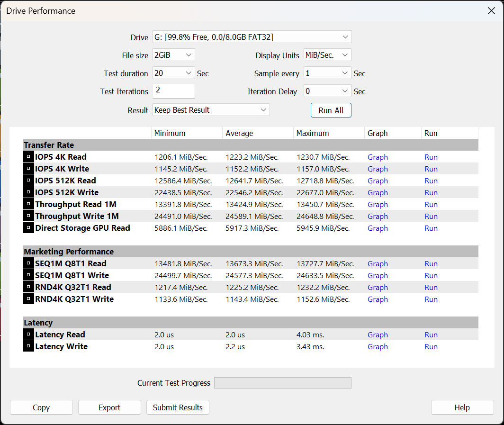
Task: Click the icon beside IOPS 512K Read
Action: click(28, 181)
